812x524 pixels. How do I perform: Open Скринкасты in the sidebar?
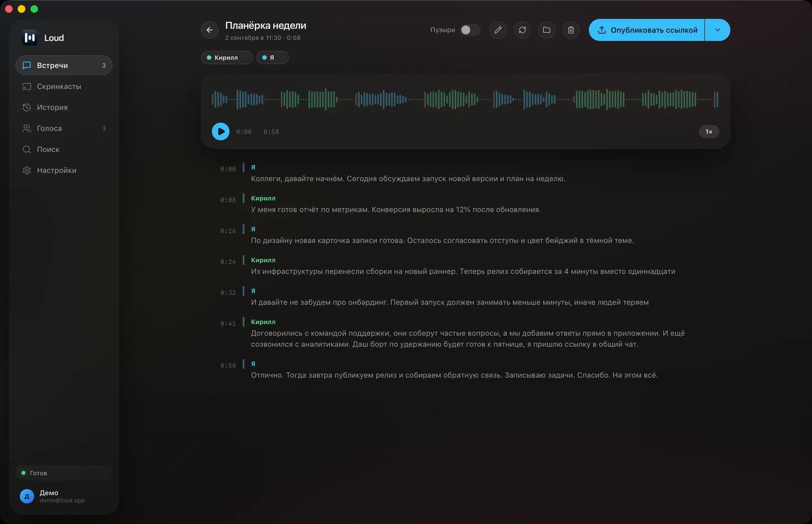(x=64, y=86)
